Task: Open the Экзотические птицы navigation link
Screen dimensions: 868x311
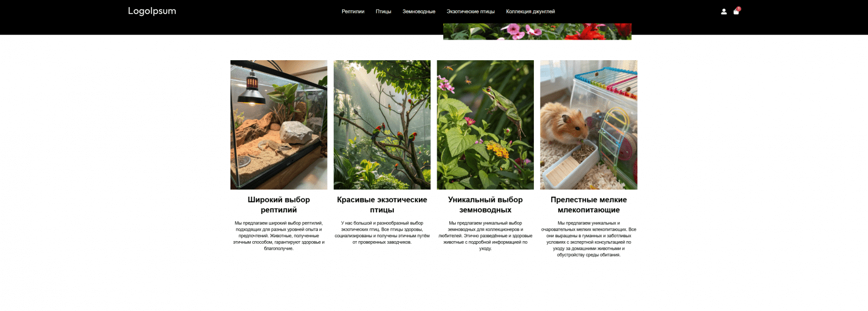Action: pyautogui.click(x=470, y=11)
